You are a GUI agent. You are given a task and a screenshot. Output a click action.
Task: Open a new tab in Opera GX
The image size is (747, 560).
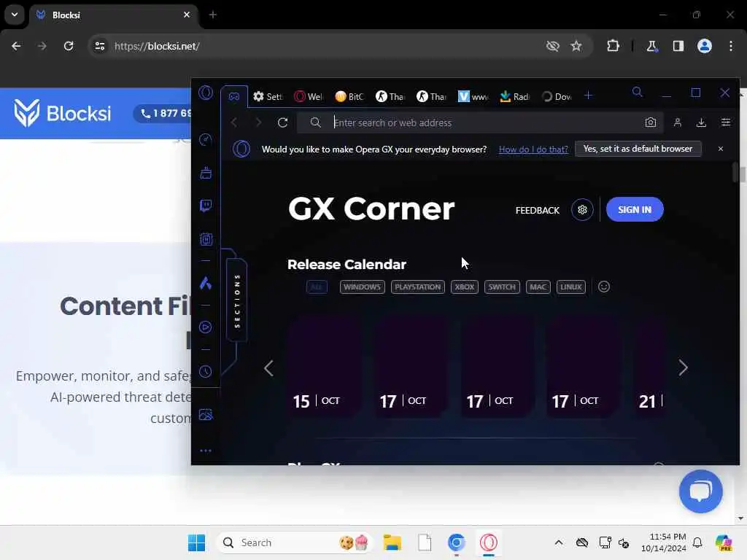(589, 96)
